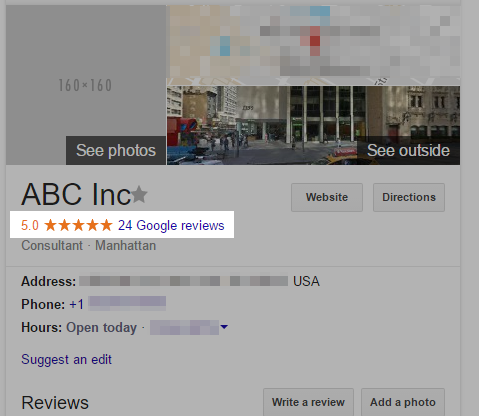This screenshot has width=479, height=416.
Task: Expand the hours dropdown arrow
Action: pos(224,327)
